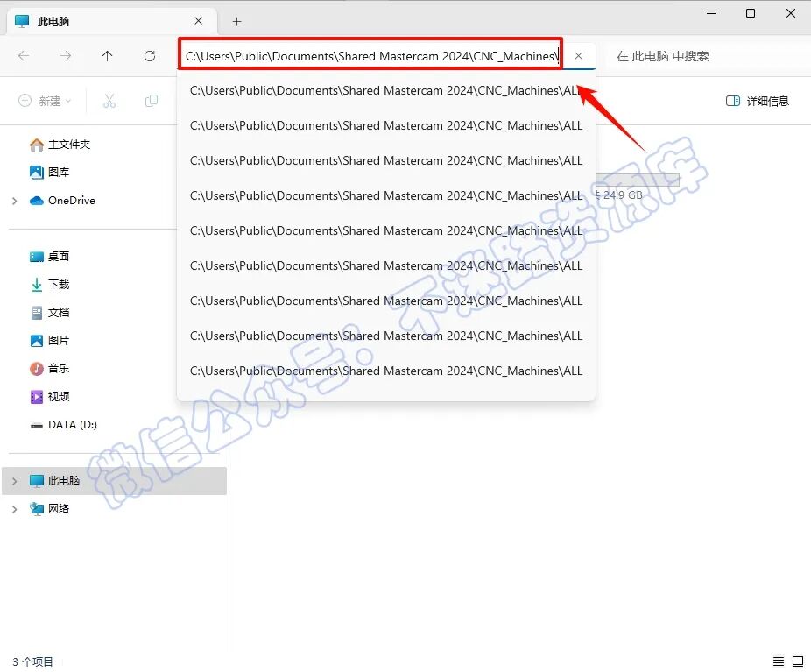Screen dimensions: 811x672
Task: Open DATA (D:) drive in sidebar
Action: (x=64, y=425)
